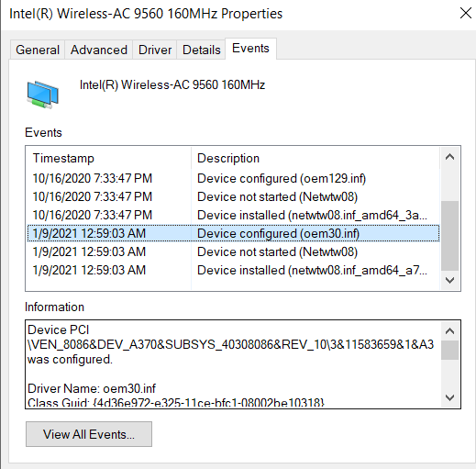Screen dimensions: 476x469
Task: Open the Advanced tab
Action: (x=99, y=50)
